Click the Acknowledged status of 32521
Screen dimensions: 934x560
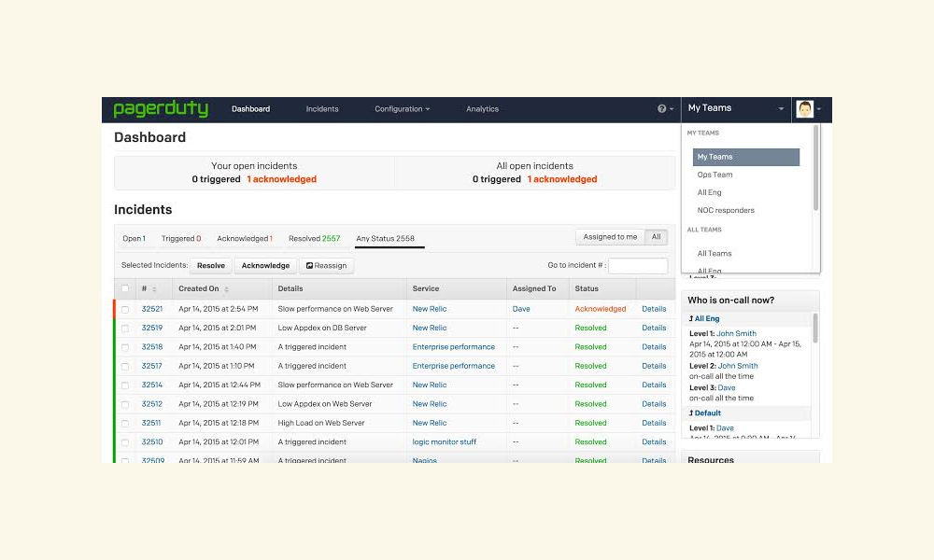point(601,309)
